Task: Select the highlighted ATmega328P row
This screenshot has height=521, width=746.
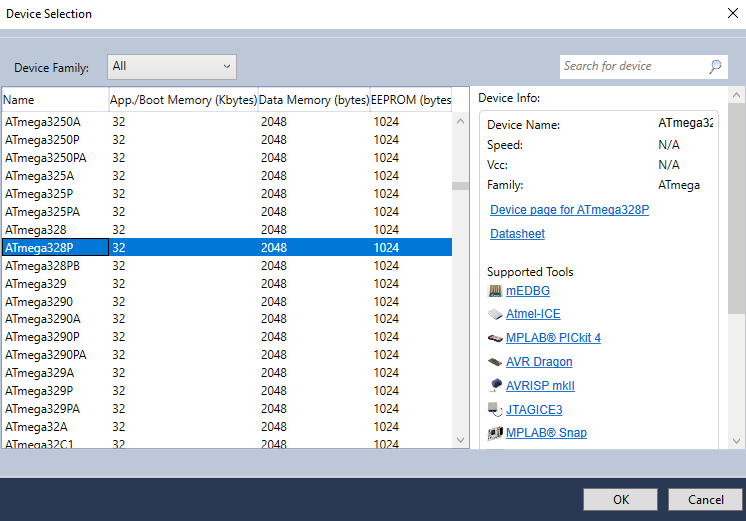Action: click(x=227, y=247)
